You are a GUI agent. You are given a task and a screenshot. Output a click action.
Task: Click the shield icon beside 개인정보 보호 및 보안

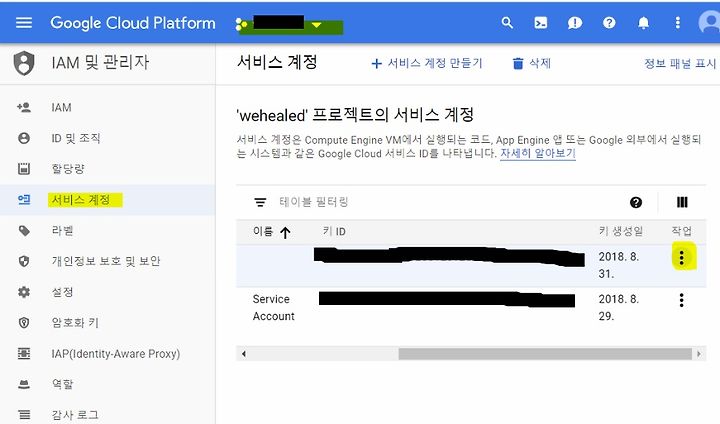click(24, 261)
